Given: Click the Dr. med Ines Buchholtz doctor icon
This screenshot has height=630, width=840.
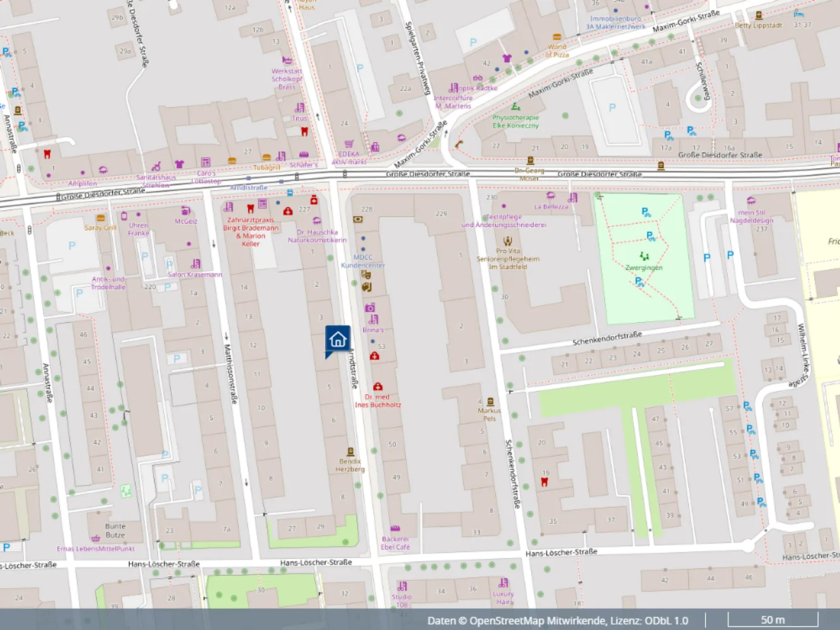Looking at the screenshot, I should pos(377,386).
